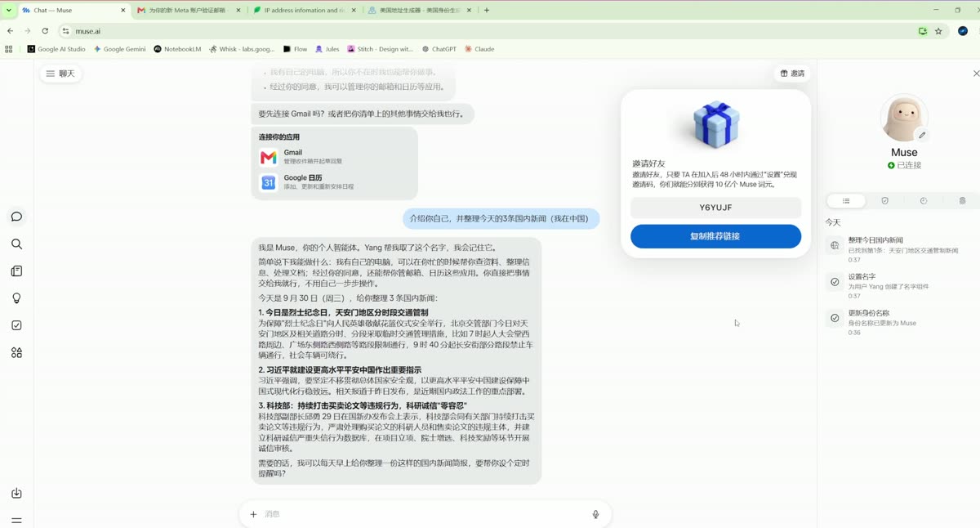
Task: Click the site info icon in address bar
Action: [x=67, y=31]
